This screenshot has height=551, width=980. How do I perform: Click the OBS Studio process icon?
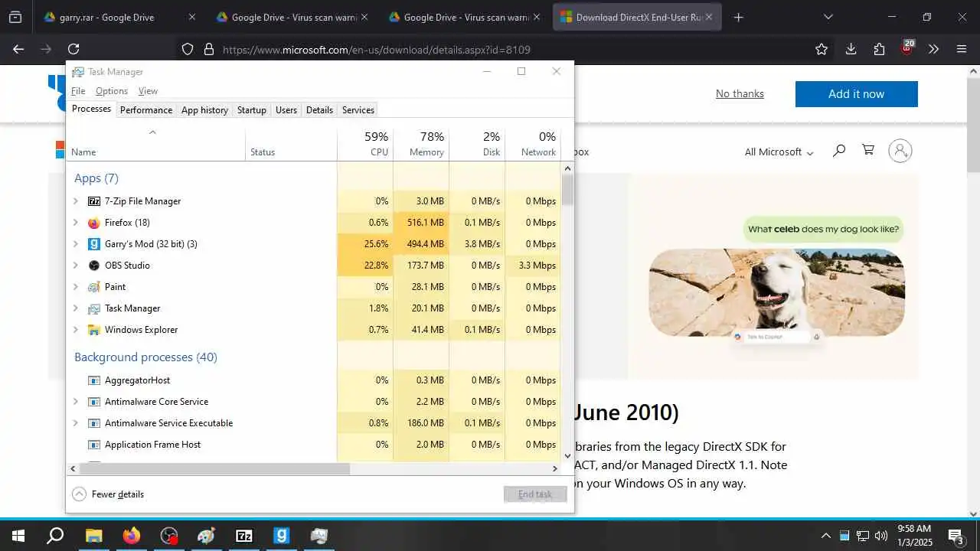pyautogui.click(x=94, y=266)
